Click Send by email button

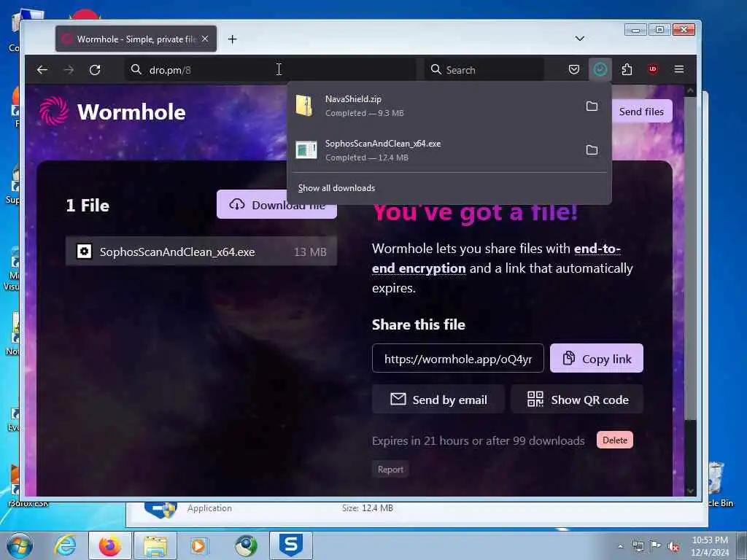pos(438,400)
